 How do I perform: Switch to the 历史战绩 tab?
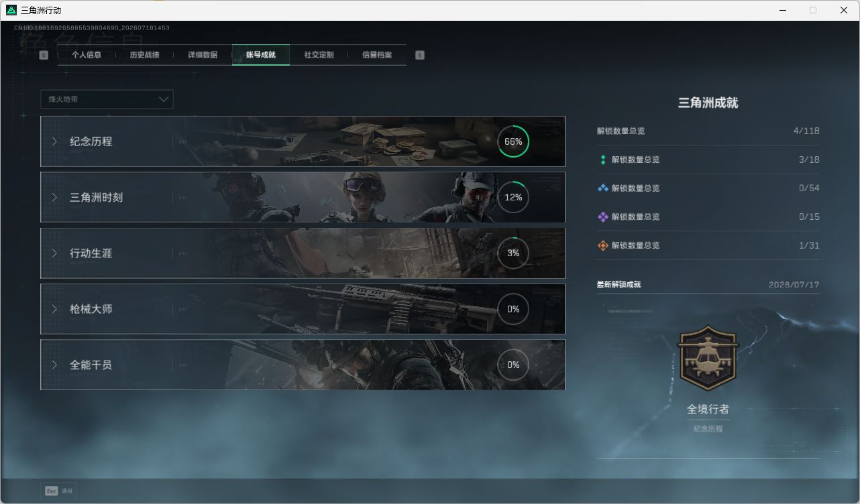(x=145, y=55)
